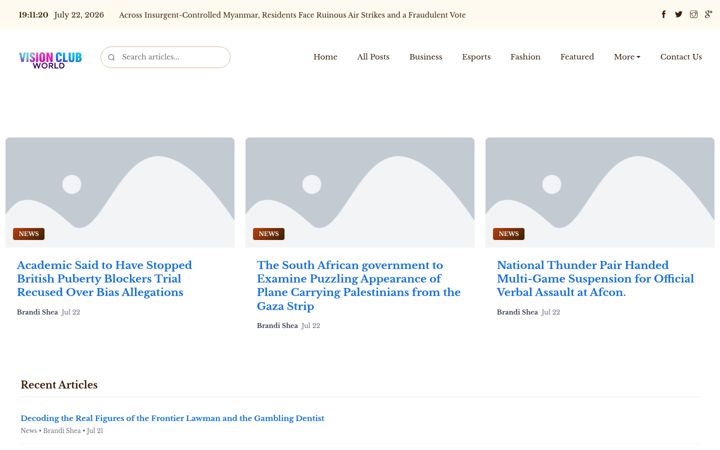Open the All Posts menu item

373,57
